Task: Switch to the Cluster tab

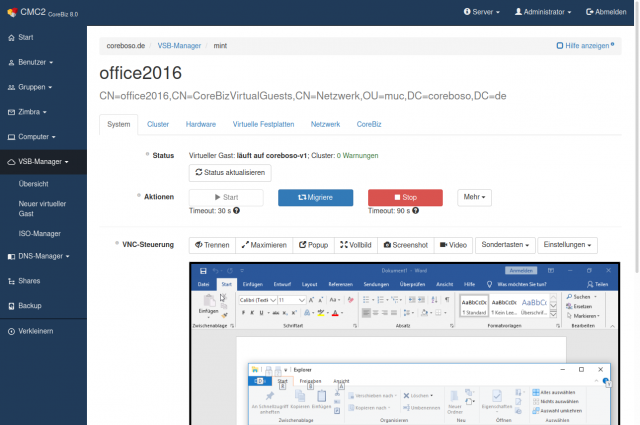Action: tap(158, 125)
